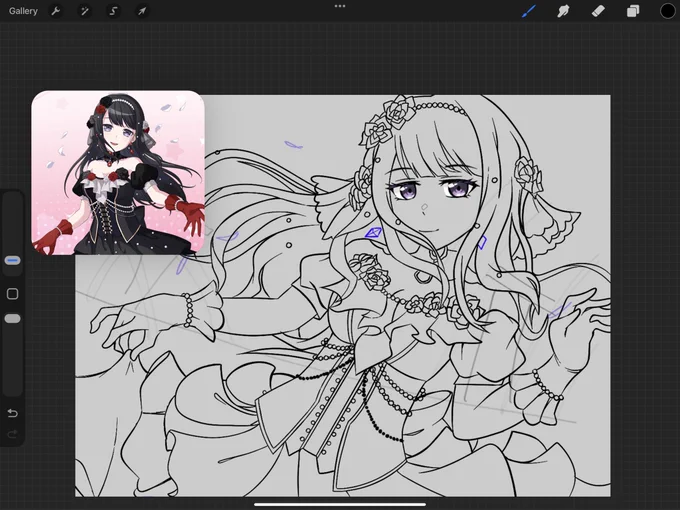This screenshot has width=680, height=510.
Task: Select the Paint brush tool
Action: [x=529, y=11]
